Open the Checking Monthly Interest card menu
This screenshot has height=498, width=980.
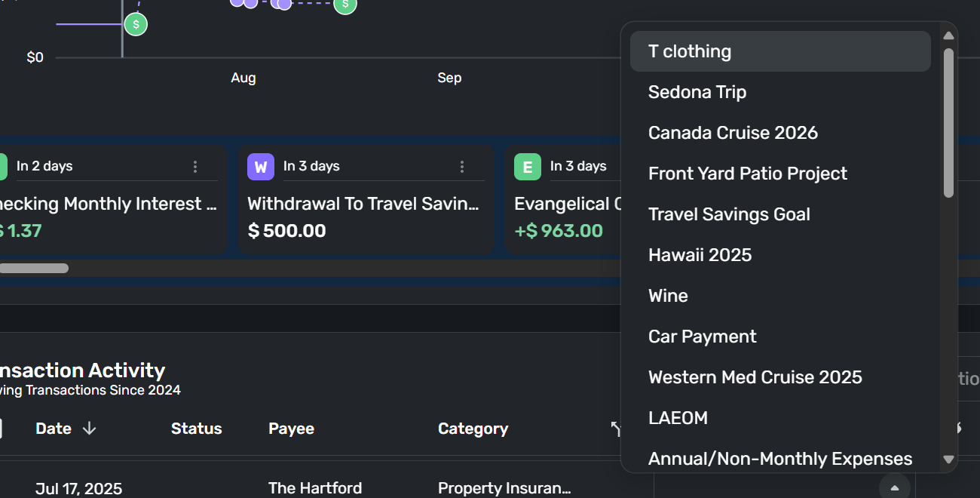pos(195,167)
